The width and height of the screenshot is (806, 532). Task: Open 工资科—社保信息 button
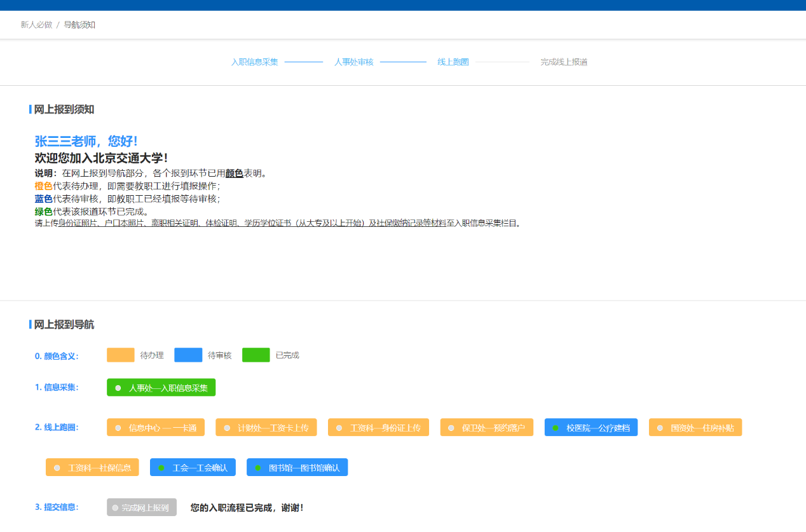92,467
